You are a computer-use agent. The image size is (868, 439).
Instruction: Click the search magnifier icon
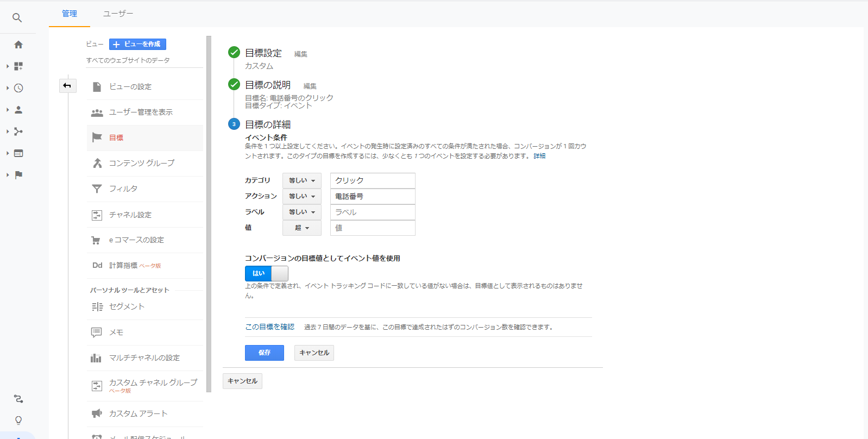[17, 18]
